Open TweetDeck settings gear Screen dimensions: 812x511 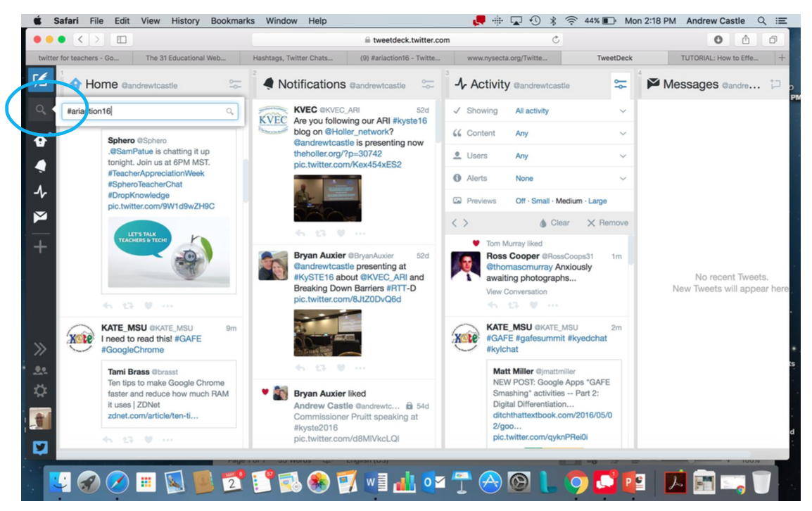click(40, 390)
